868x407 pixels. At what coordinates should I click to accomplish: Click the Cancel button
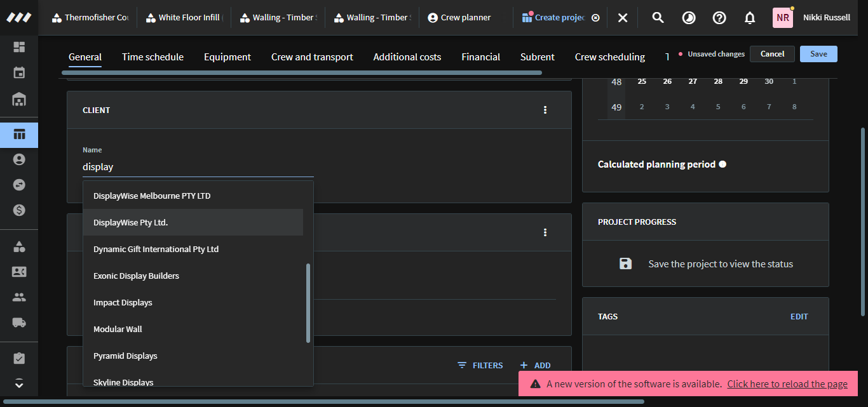[772, 54]
